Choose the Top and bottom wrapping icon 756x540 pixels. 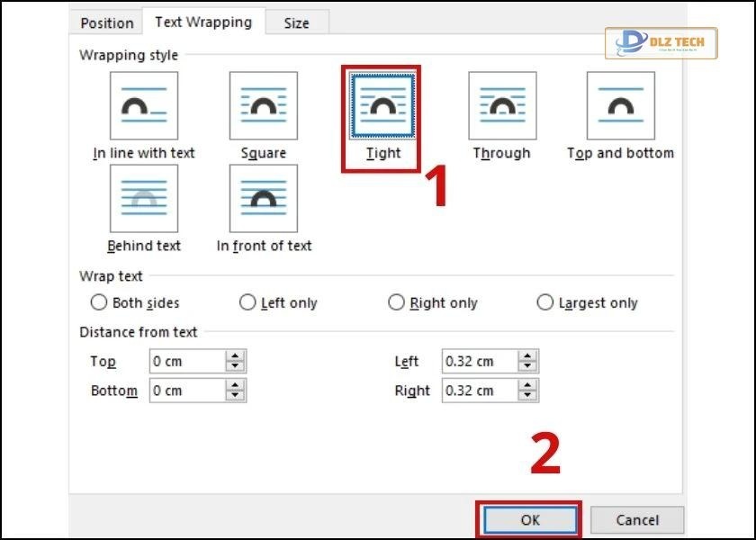coord(620,106)
